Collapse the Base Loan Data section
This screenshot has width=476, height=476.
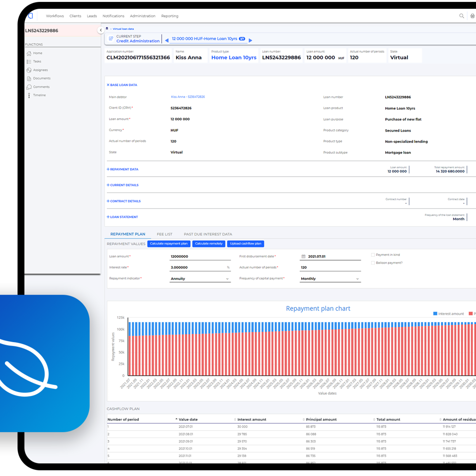pos(122,85)
